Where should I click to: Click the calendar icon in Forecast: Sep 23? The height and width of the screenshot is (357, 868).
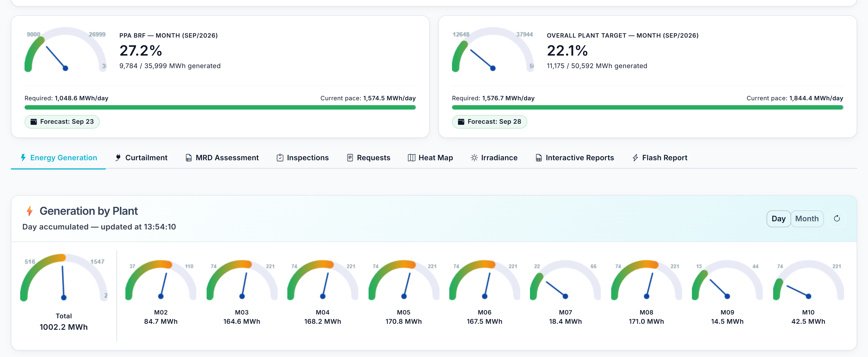[x=33, y=122]
